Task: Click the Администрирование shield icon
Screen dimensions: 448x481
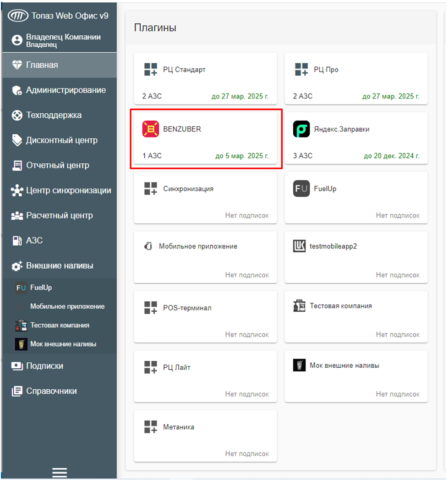Action: 17,90
